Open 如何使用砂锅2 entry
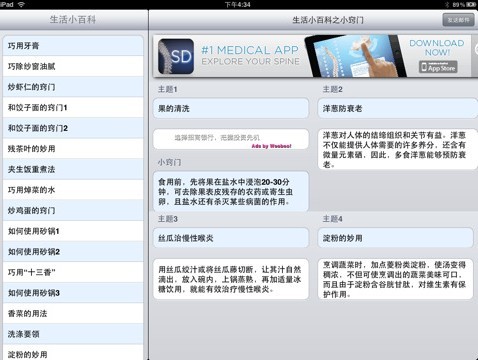Viewport: 478px width, 360px height. pyautogui.click(x=73, y=252)
